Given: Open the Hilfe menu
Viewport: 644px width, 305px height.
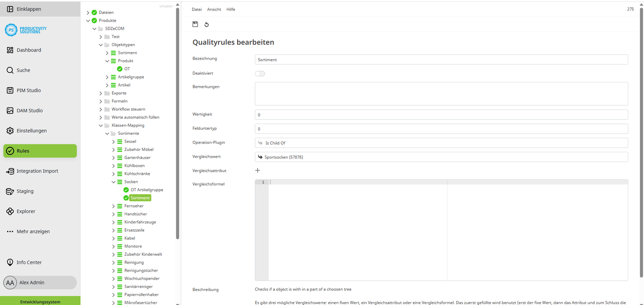Looking at the screenshot, I should (231, 9).
